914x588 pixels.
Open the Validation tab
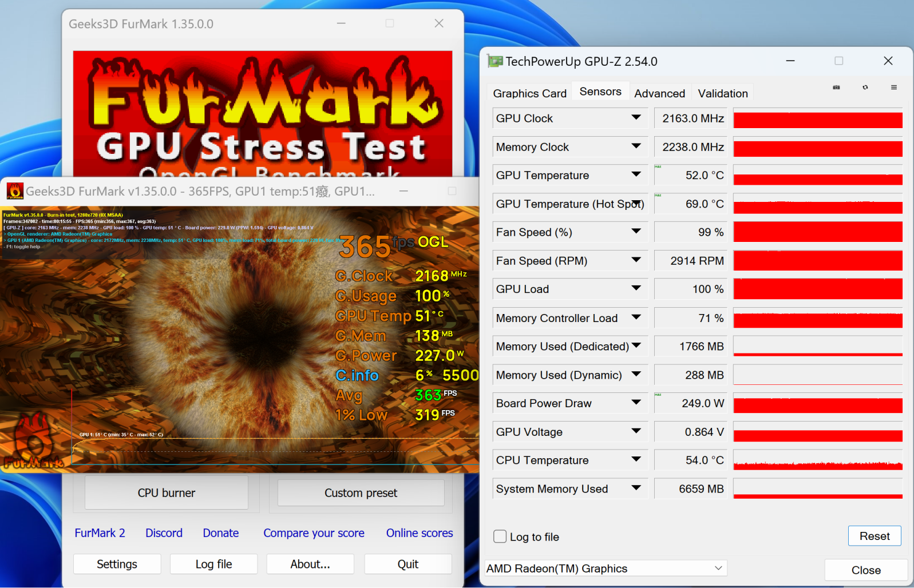(722, 93)
